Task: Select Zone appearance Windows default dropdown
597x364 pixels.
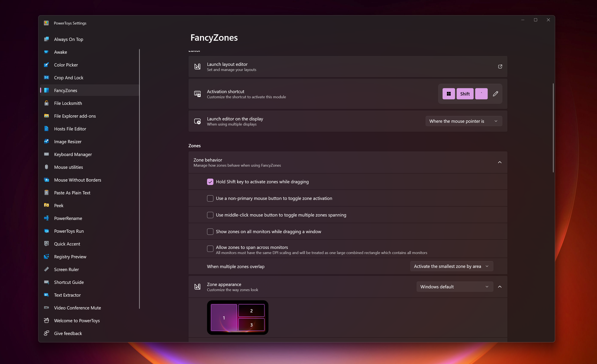Action: pyautogui.click(x=453, y=286)
